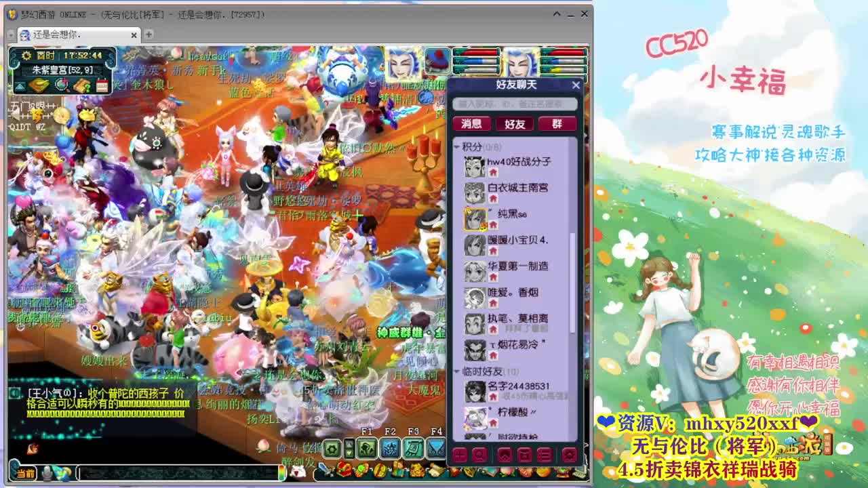Click the find friend magnifier icon
868x488 pixels.
(479, 455)
